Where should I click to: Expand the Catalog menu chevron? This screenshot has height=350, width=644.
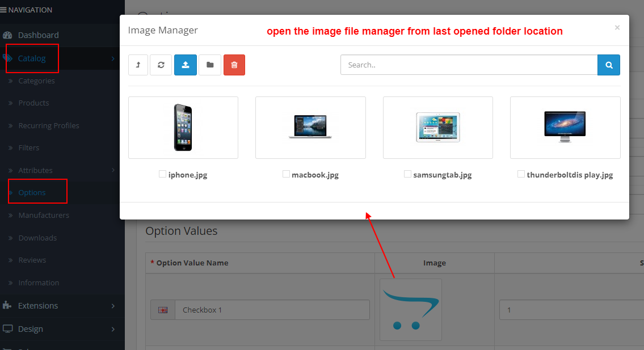point(112,58)
